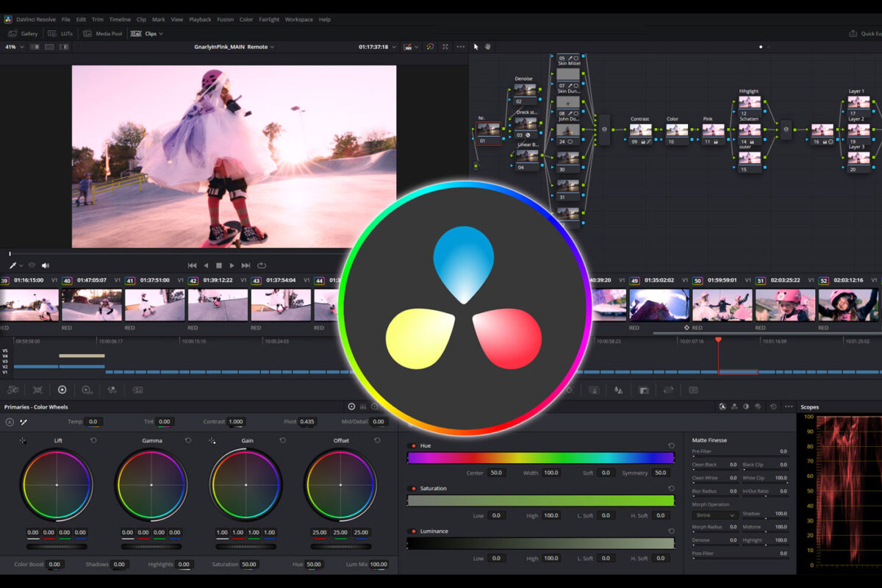The image size is (882, 588).
Task: Open the Color Match palette
Action: click(37, 390)
